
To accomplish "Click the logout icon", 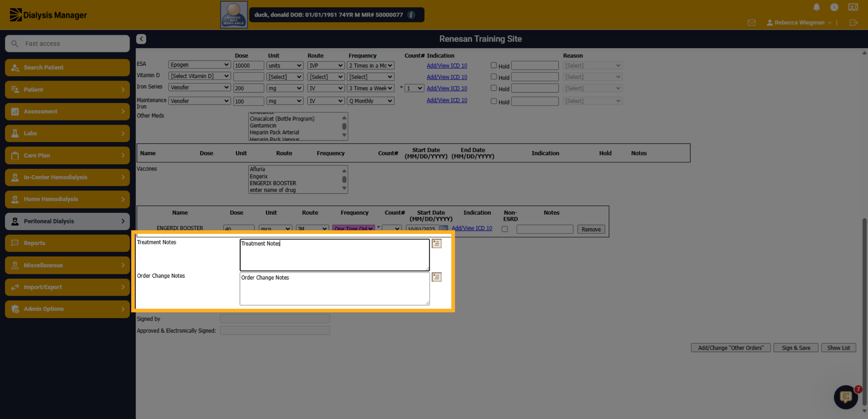I will click(x=854, y=23).
